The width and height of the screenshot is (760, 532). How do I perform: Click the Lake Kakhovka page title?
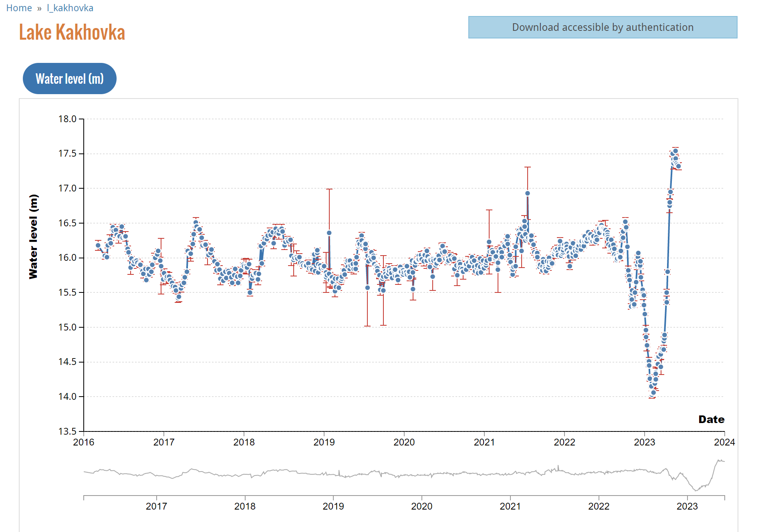pos(72,32)
